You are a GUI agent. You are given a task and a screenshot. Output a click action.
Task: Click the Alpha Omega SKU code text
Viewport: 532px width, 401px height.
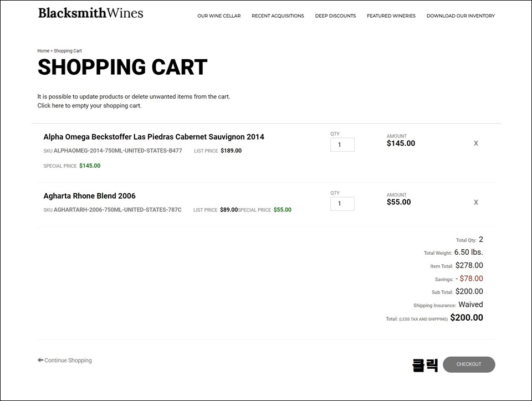117,151
